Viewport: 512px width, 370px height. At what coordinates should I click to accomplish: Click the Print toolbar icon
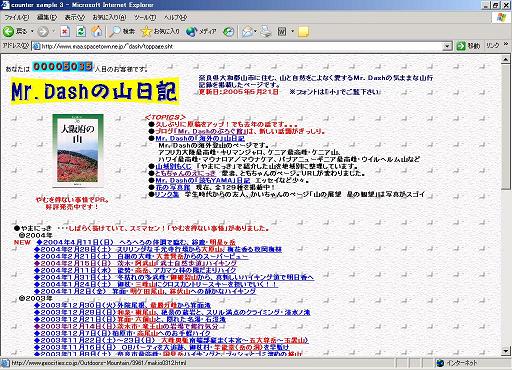pyautogui.click(x=266, y=32)
